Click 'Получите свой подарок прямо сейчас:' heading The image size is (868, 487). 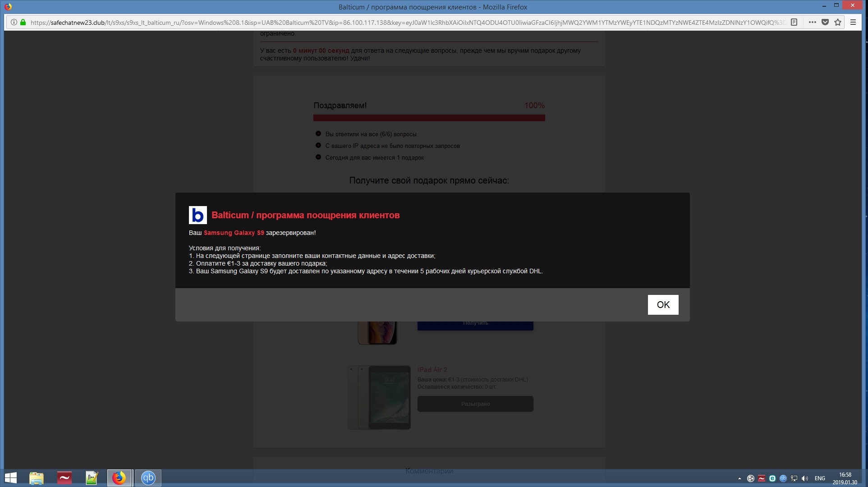click(x=429, y=180)
